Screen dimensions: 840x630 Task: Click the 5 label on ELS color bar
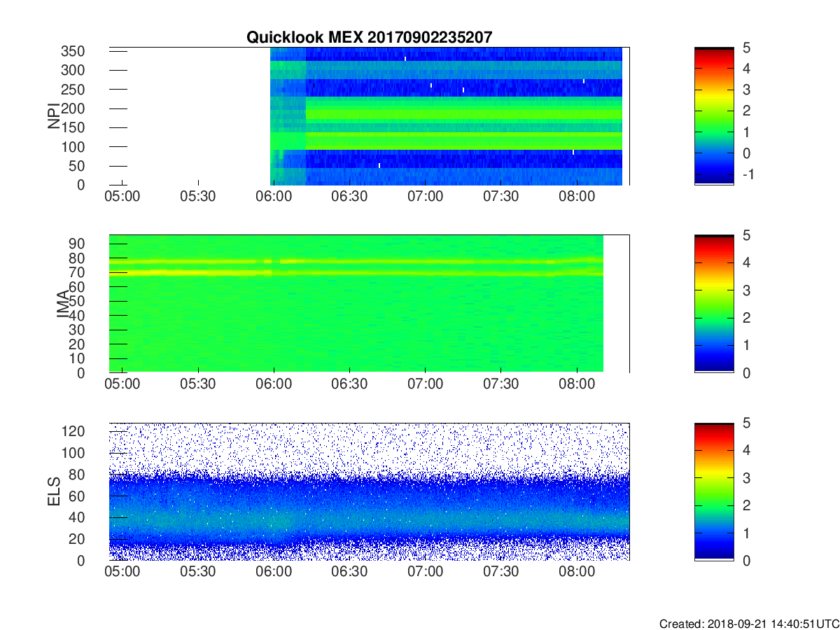[x=746, y=423]
